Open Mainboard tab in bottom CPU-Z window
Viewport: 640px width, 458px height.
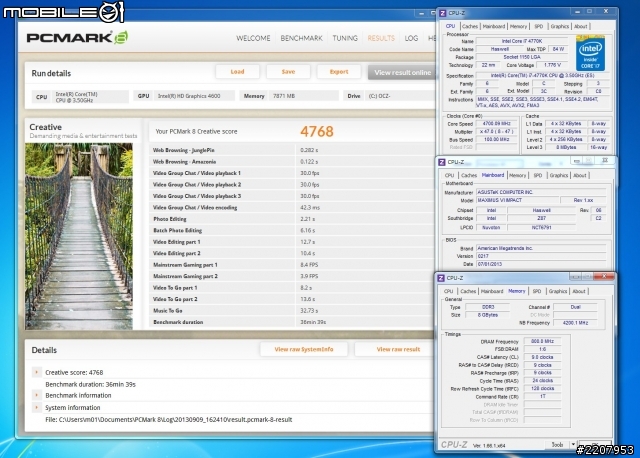tap(492, 291)
